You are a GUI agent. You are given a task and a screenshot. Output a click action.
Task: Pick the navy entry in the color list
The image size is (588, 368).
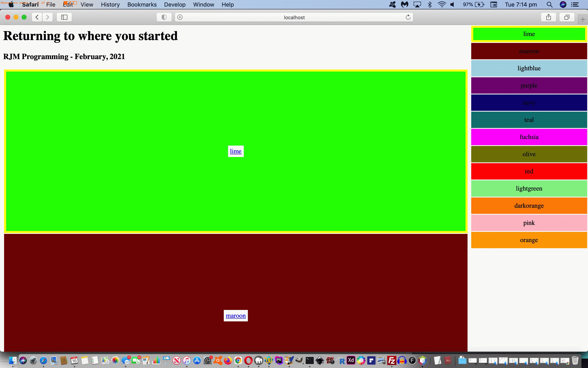click(529, 103)
